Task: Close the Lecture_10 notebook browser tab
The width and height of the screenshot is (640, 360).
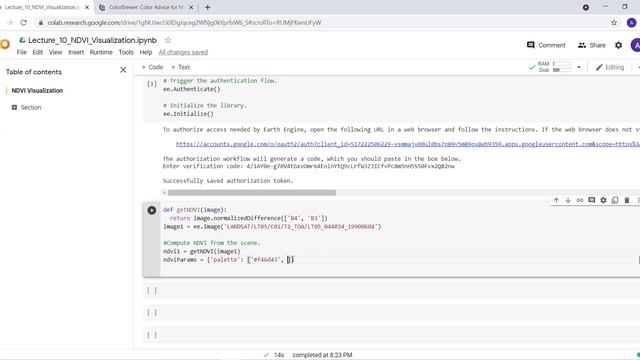Action: click(87, 7)
